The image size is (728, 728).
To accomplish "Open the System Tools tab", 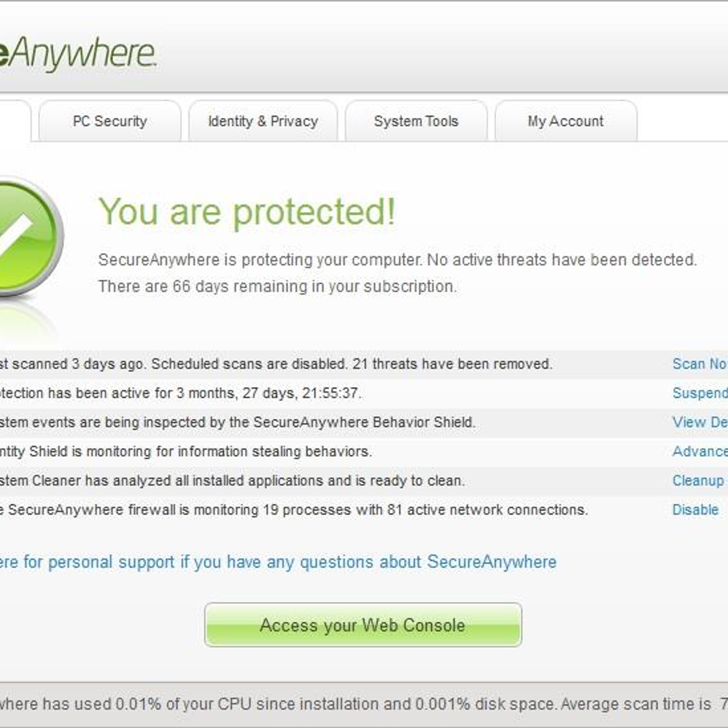I will point(416,121).
